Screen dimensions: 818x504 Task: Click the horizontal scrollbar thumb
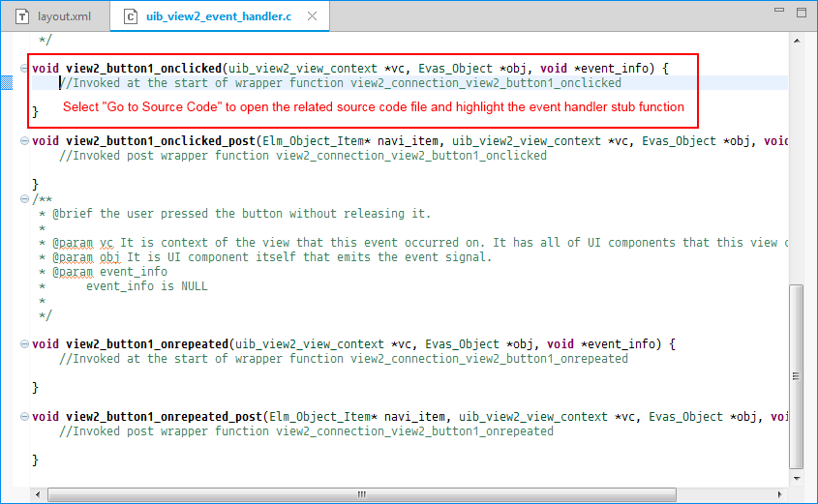coord(360,494)
